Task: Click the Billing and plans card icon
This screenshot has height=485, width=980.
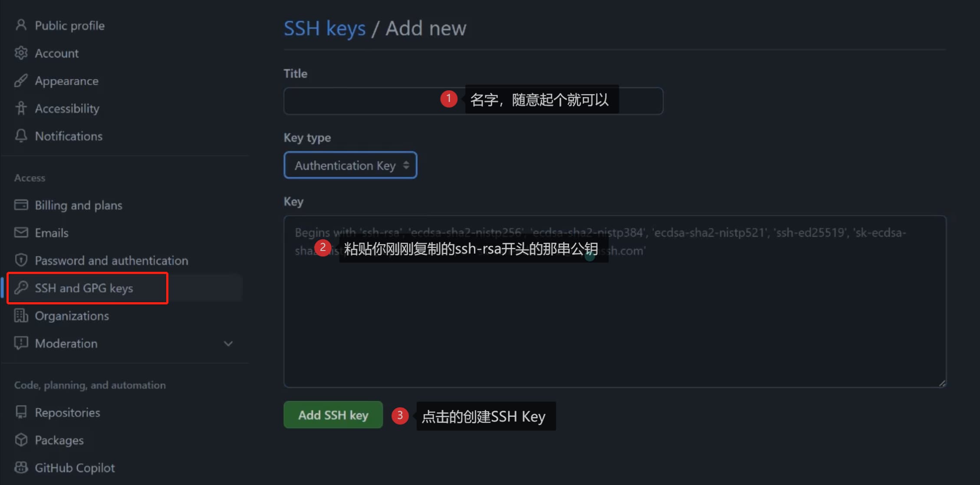Action: pos(21,205)
